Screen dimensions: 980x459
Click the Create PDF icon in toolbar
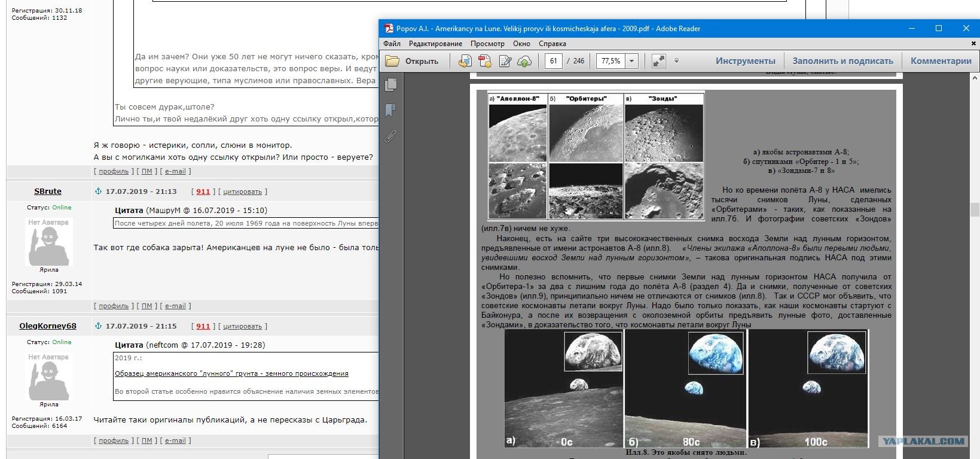coord(485,60)
